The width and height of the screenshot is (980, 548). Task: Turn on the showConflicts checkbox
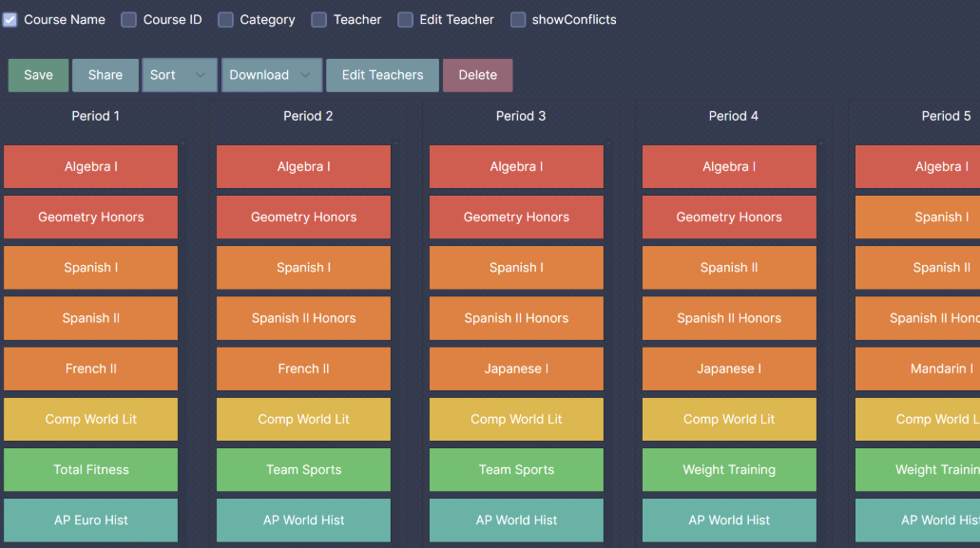coord(517,19)
